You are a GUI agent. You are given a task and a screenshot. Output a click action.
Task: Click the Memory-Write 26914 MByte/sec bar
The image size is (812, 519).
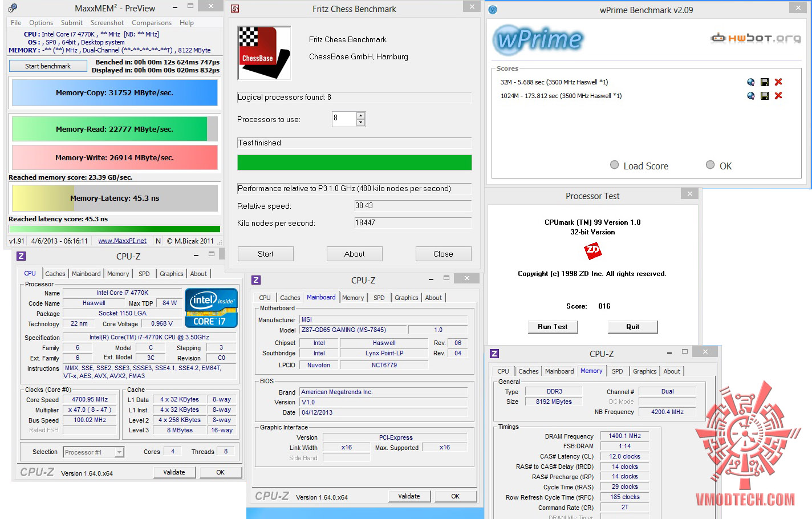point(115,157)
